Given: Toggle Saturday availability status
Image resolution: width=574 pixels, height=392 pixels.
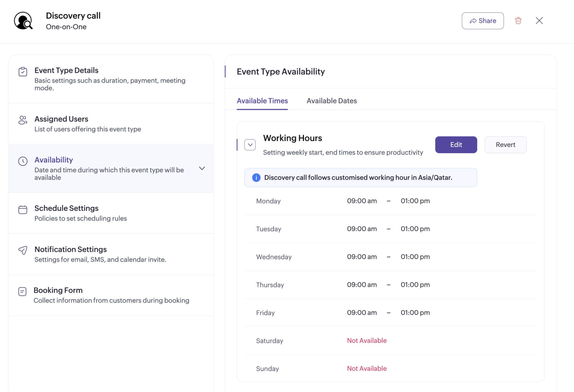Looking at the screenshot, I should tap(366, 340).
